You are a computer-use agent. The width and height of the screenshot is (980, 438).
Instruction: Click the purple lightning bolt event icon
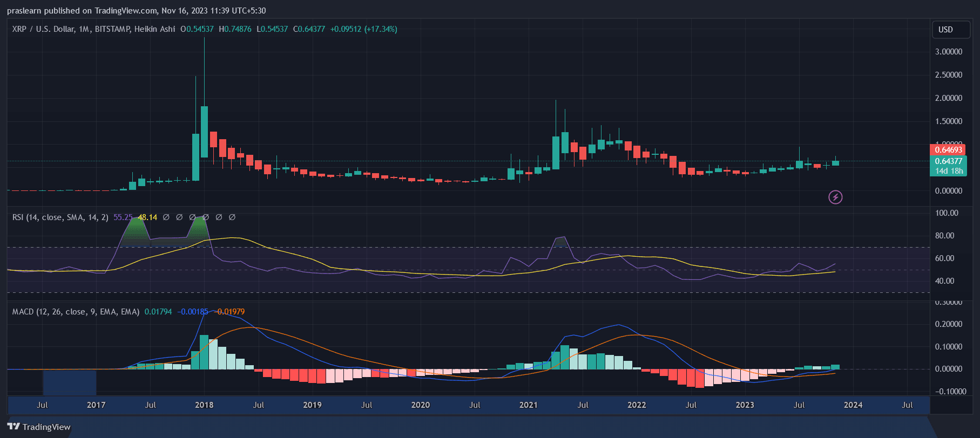coord(835,197)
